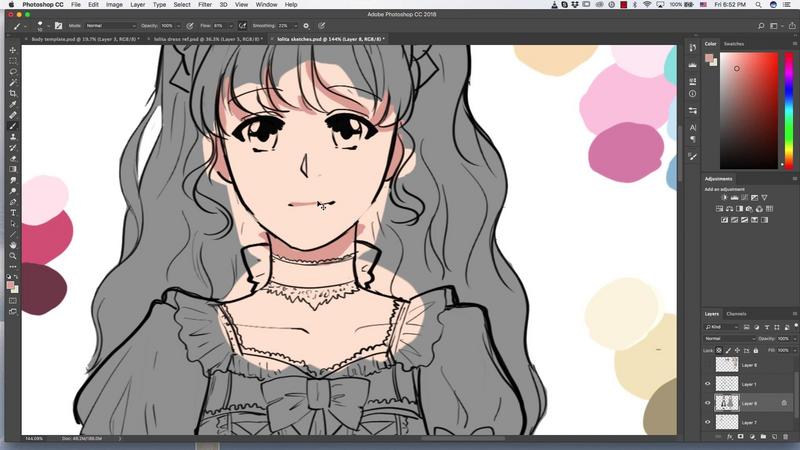Viewport: 800px width, 450px height.
Task: Open the Select menu
Action: 182,5
